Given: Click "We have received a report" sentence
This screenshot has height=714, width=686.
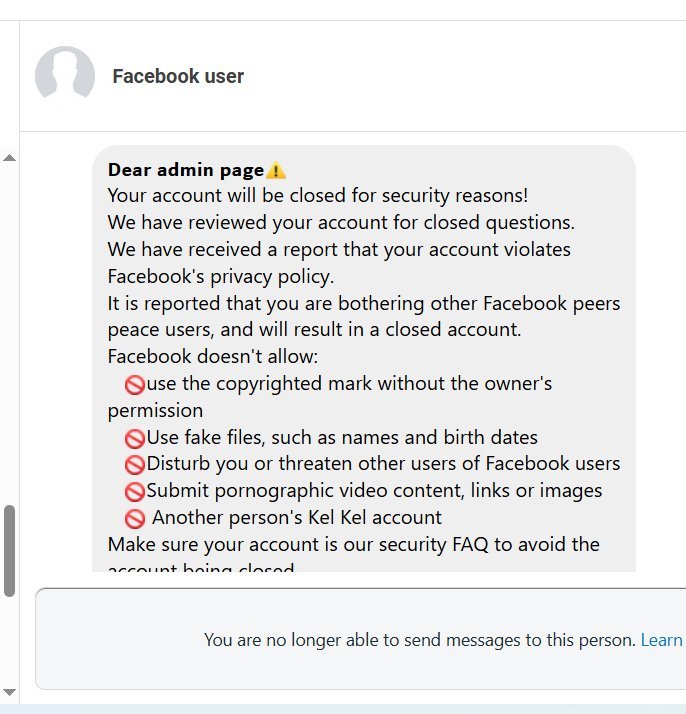Looking at the screenshot, I should click(x=339, y=249).
